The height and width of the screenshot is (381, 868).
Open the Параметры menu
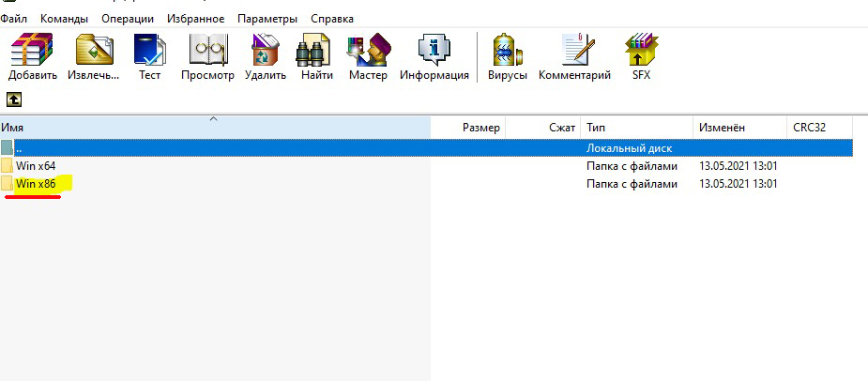[267, 19]
